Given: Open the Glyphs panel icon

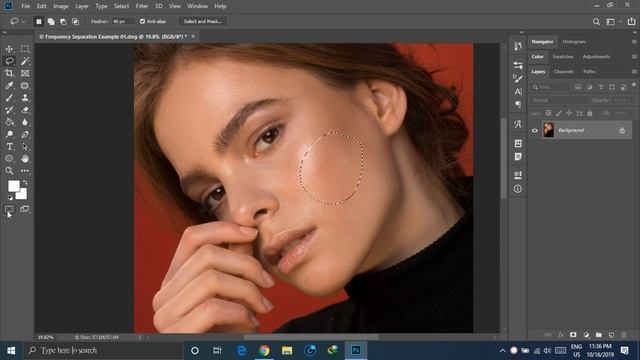Looking at the screenshot, I should pyautogui.click(x=518, y=124).
